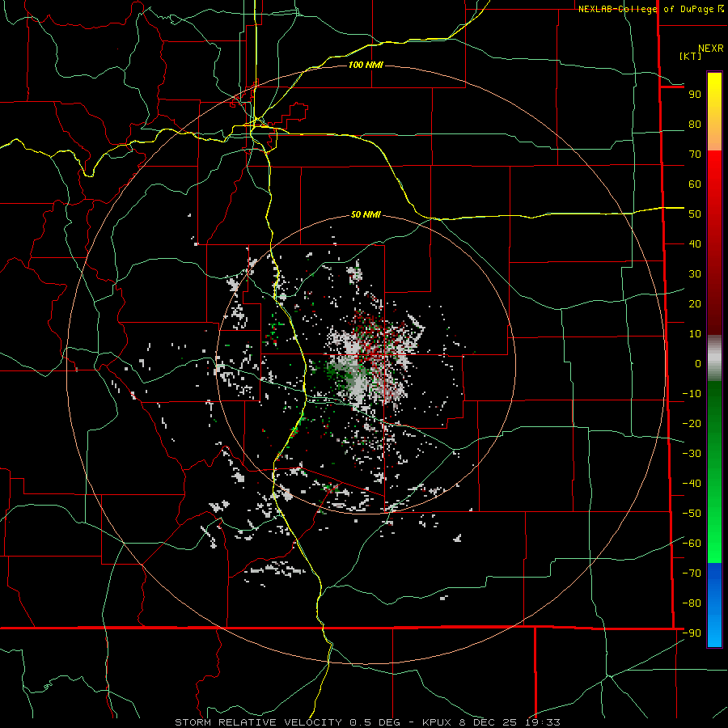Click the 0 label on the velocity scale
728x728 pixels.
point(698,364)
